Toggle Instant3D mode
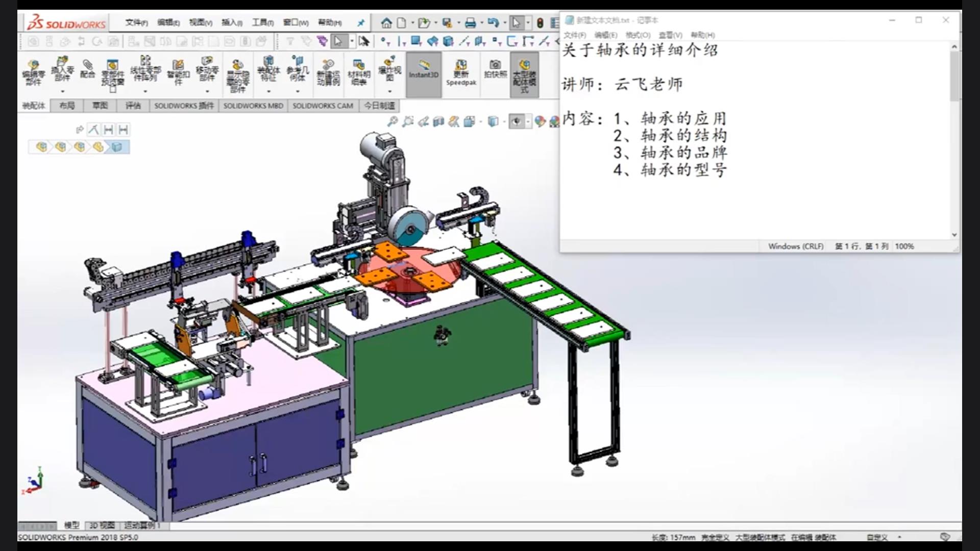This screenshot has height=551, width=980. tap(423, 69)
